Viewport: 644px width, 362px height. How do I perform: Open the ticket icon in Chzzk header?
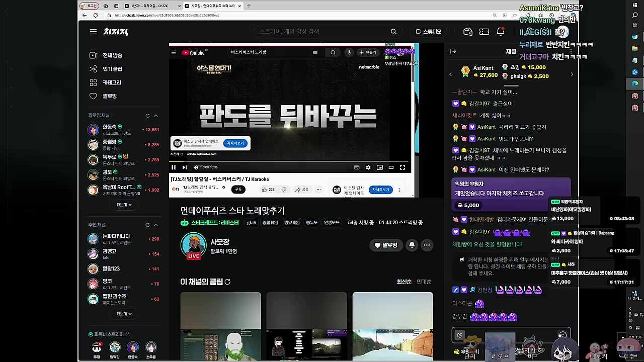[484, 32]
